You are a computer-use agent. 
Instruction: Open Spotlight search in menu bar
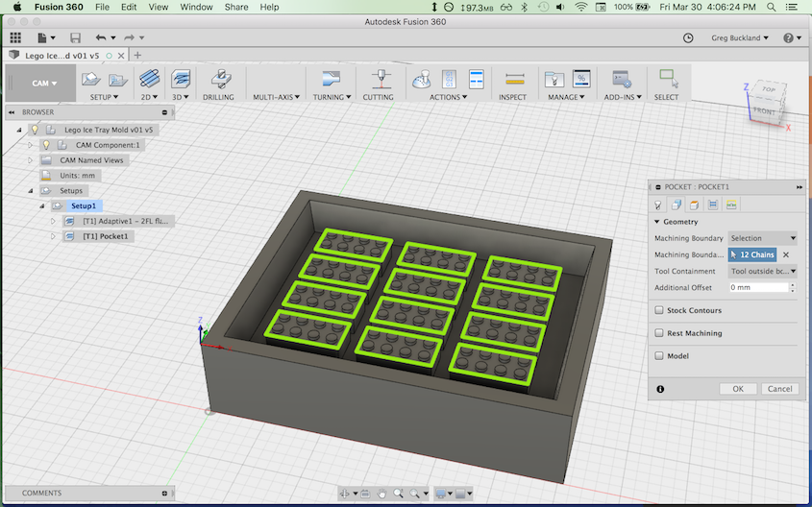point(771,7)
